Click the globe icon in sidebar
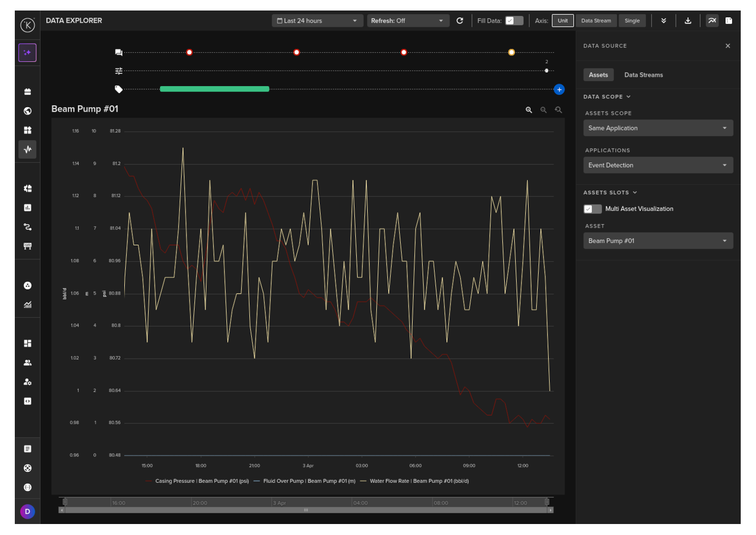The image size is (756, 535). click(x=28, y=111)
